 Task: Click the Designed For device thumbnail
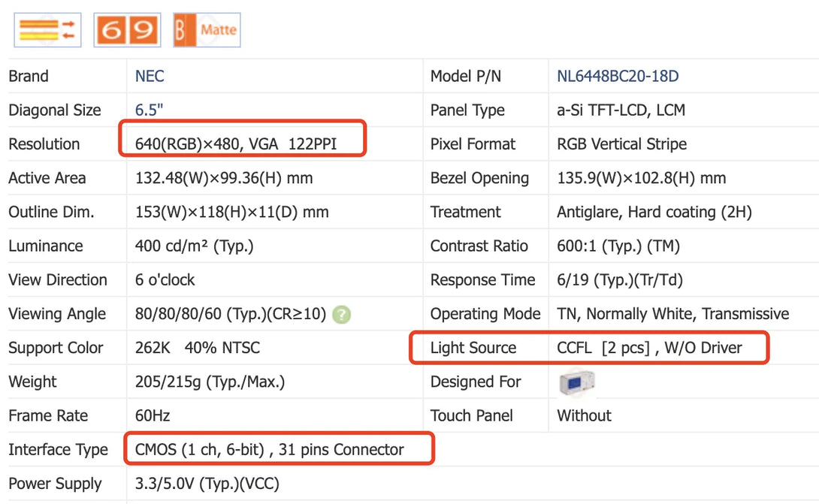[x=576, y=382]
